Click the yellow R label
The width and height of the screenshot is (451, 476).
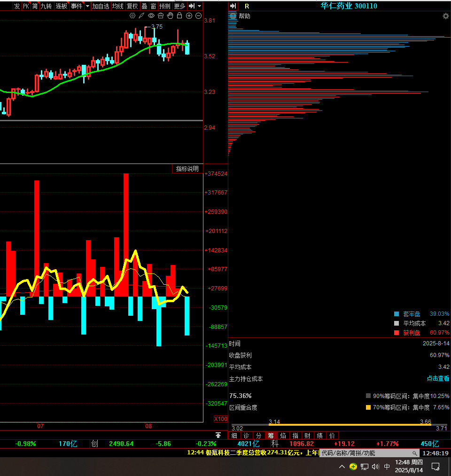tap(247, 7)
